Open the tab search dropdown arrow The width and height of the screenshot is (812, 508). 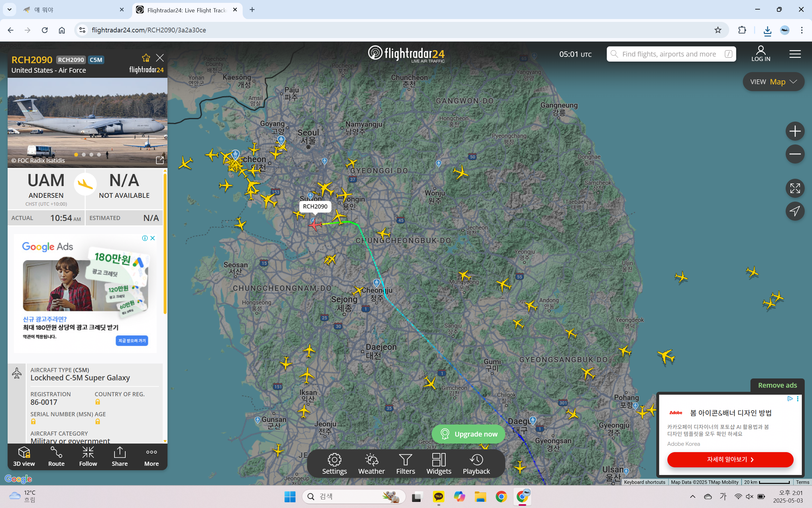pos(10,10)
